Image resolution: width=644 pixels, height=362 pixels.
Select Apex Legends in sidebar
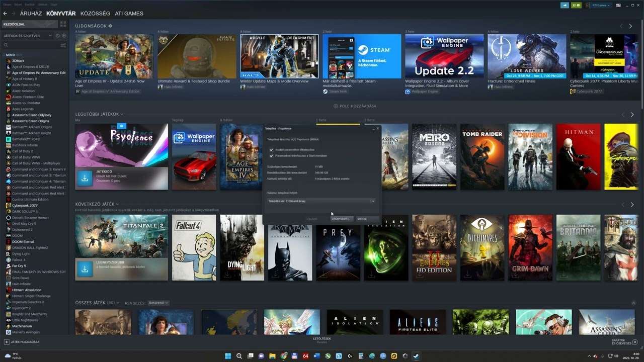[x=23, y=109]
